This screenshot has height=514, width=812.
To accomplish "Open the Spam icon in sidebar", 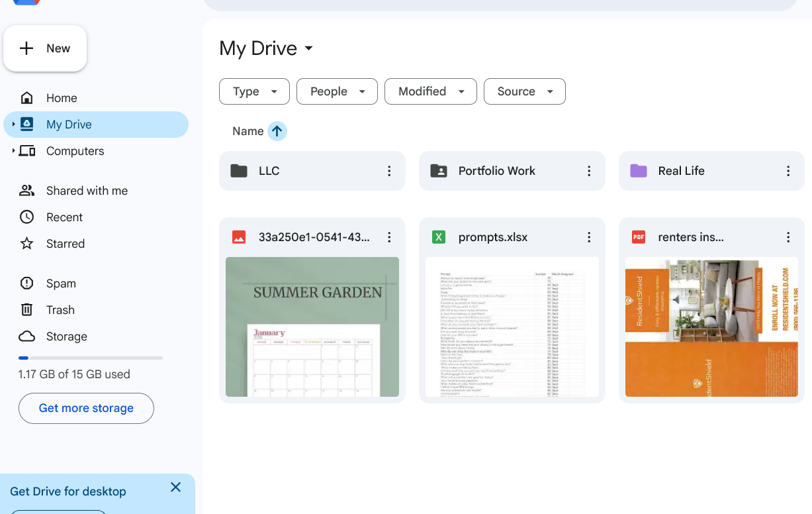I will pyautogui.click(x=26, y=283).
